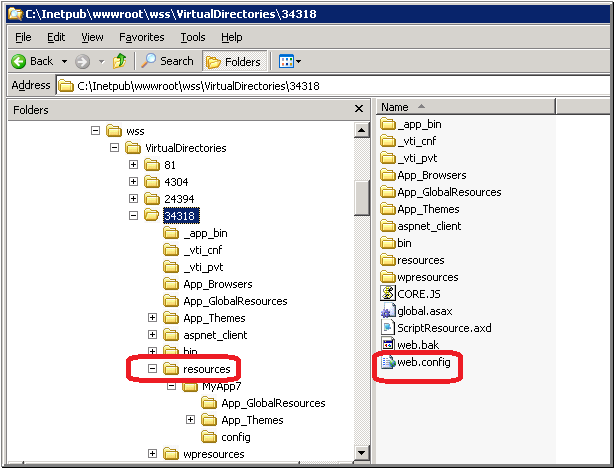Select the web.config file icon
This screenshot has width=614, height=468.
388,362
